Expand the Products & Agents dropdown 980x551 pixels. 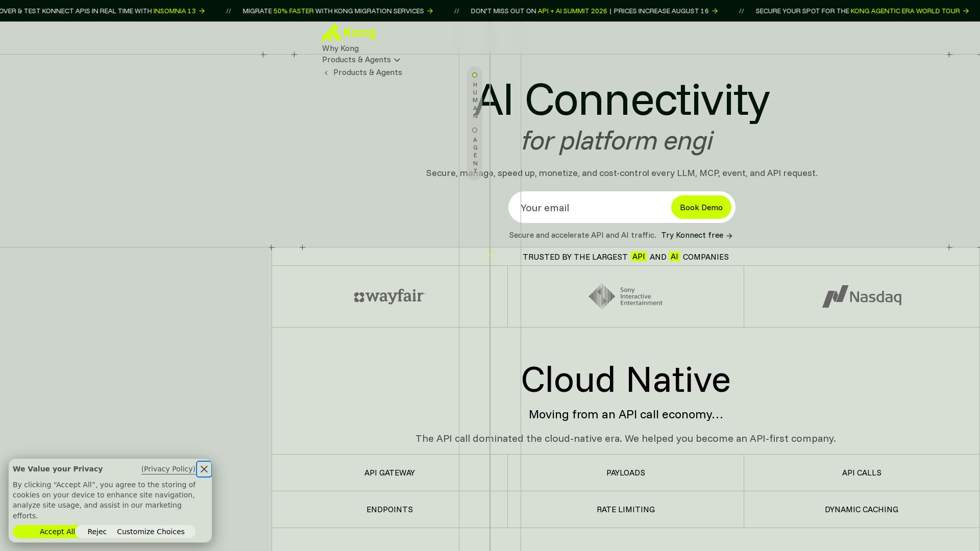pyautogui.click(x=361, y=60)
